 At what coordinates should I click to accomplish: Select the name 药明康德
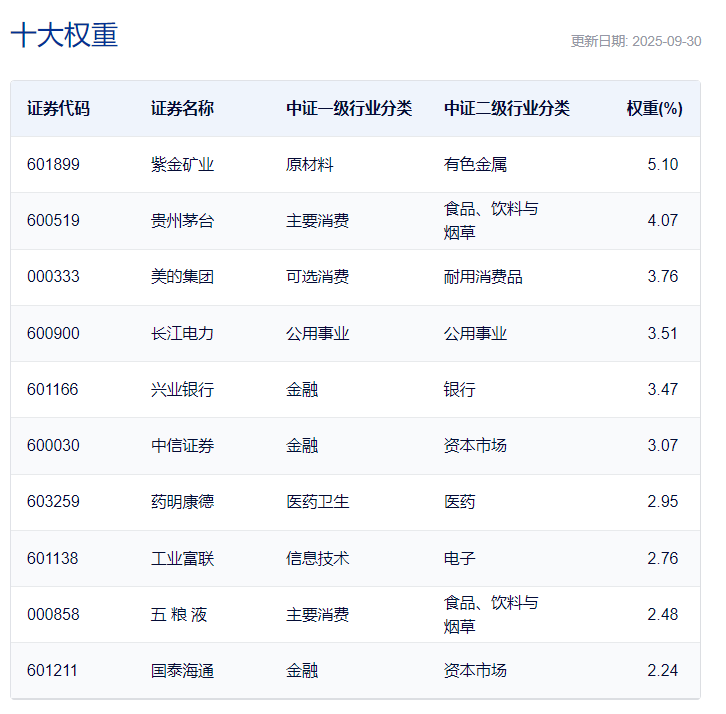[182, 501]
